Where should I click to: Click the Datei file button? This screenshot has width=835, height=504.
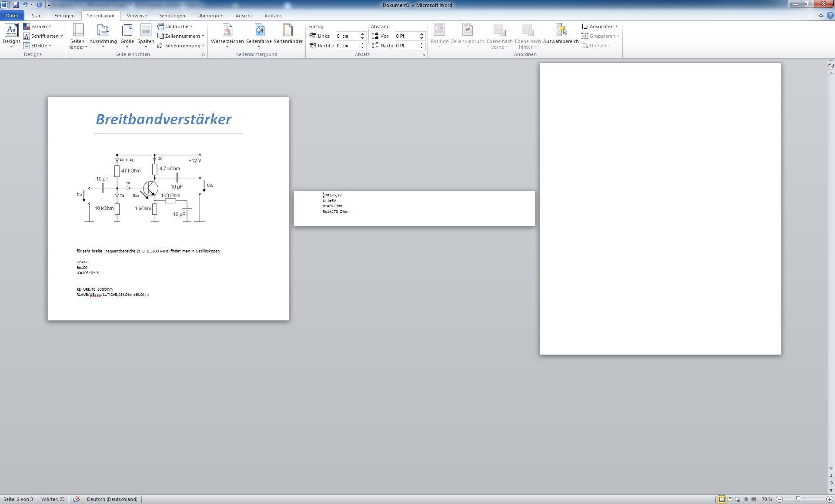(x=12, y=16)
